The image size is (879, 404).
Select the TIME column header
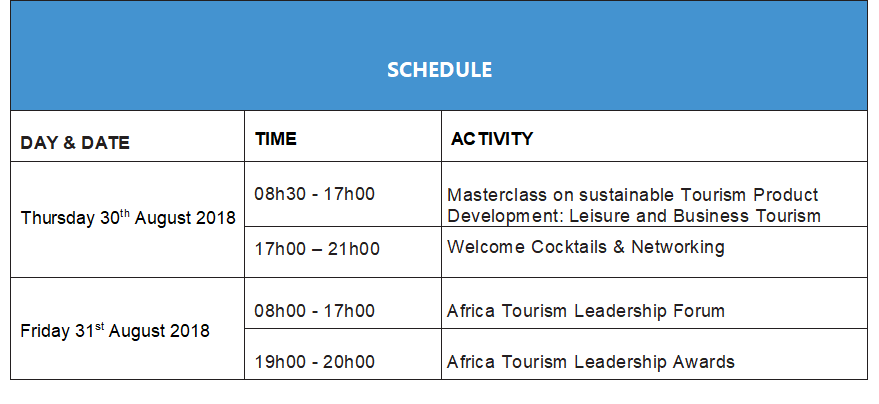click(276, 139)
